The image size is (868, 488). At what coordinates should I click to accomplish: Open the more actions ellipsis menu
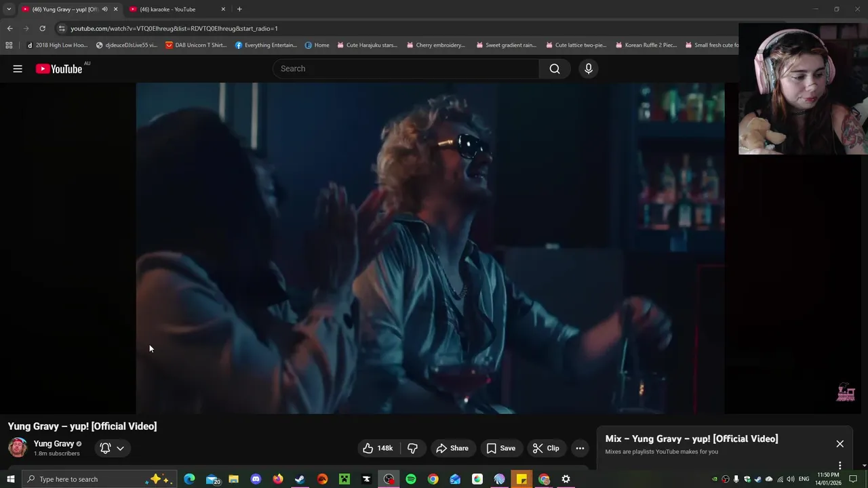580,448
